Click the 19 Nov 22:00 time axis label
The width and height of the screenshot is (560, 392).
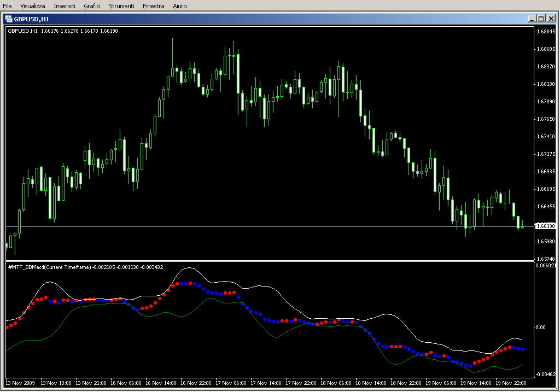[x=511, y=383]
